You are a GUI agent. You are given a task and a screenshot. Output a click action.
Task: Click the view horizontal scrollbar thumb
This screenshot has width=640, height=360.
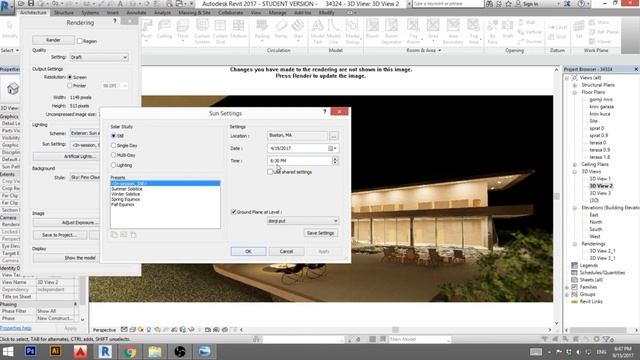(396, 329)
